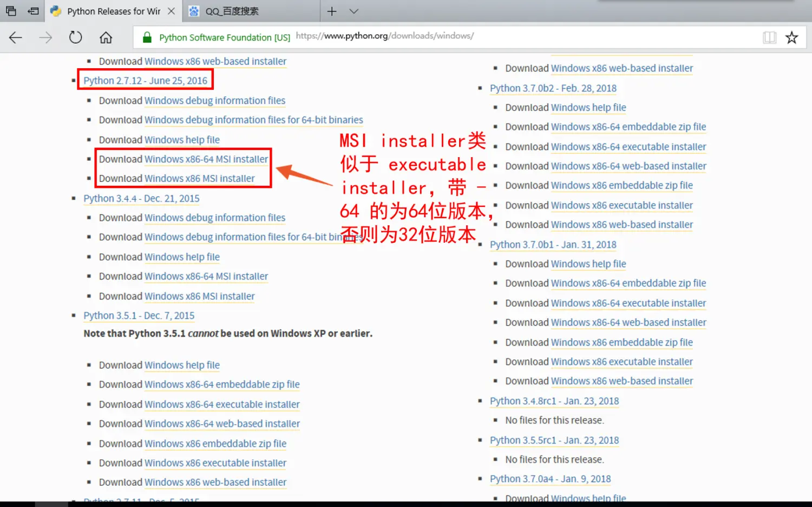This screenshot has height=507, width=812.
Task: Download Python 2.7.12 Windows debug information files
Action: (x=215, y=101)
